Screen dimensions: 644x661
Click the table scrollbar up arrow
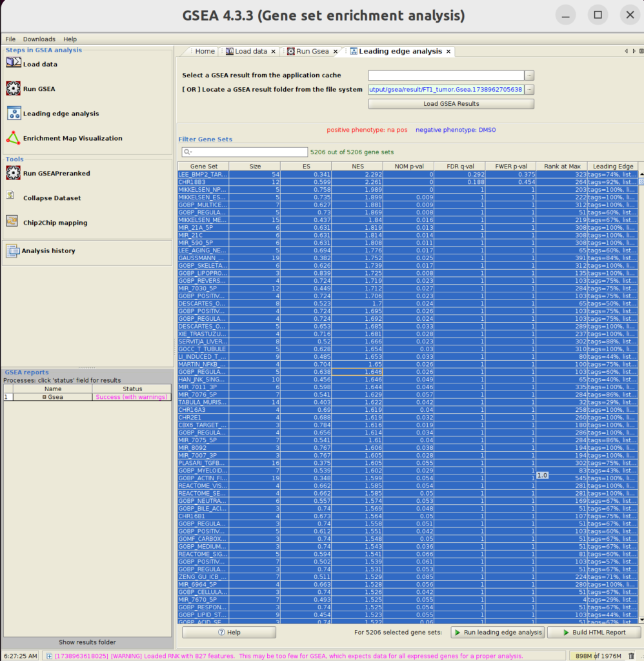point(641,174)
